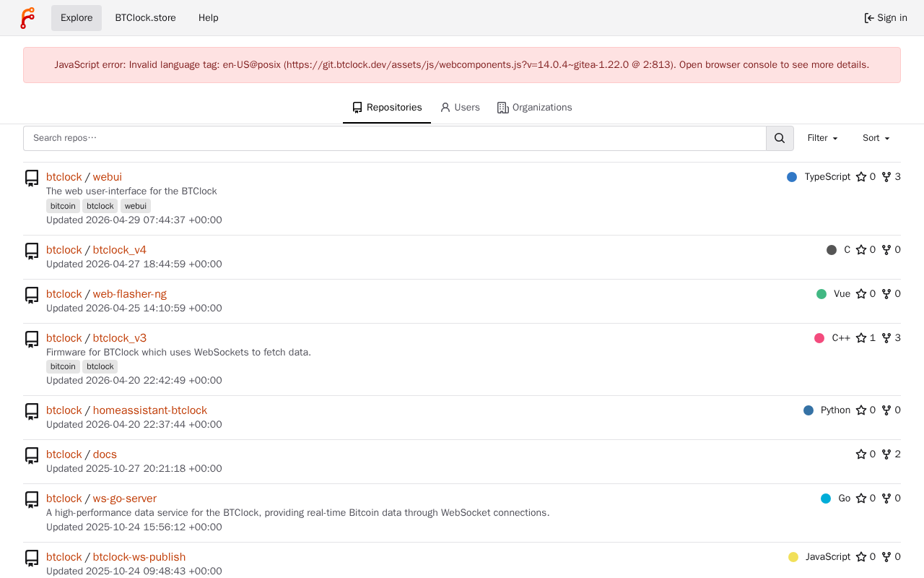Click the star icon in the ws-go-server row
Image resolution: width=924 pixels, height=578 pixels.
click(x=861, y=499)
